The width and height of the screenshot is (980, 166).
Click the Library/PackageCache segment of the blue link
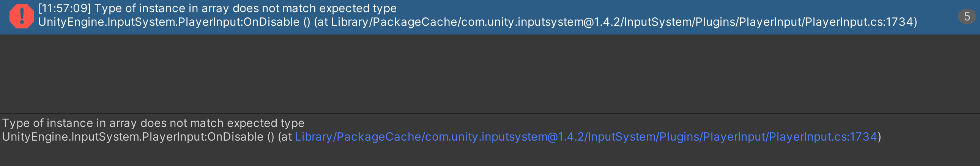coord(357,137)
